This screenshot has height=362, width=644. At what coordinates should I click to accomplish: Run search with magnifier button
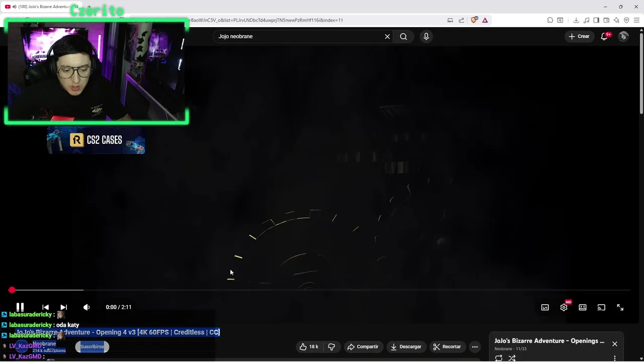404,36
